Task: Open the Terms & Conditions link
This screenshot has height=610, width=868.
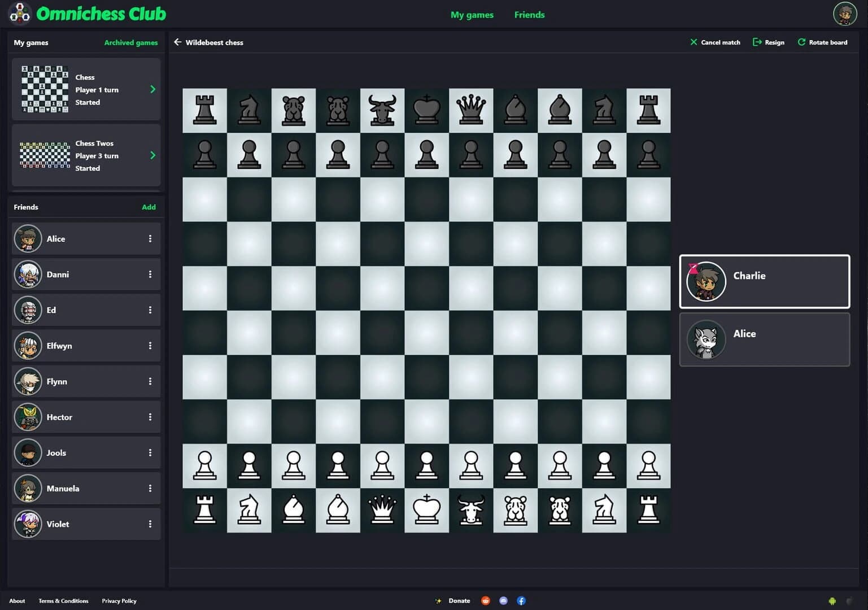Action: click(x=63, y=601)
